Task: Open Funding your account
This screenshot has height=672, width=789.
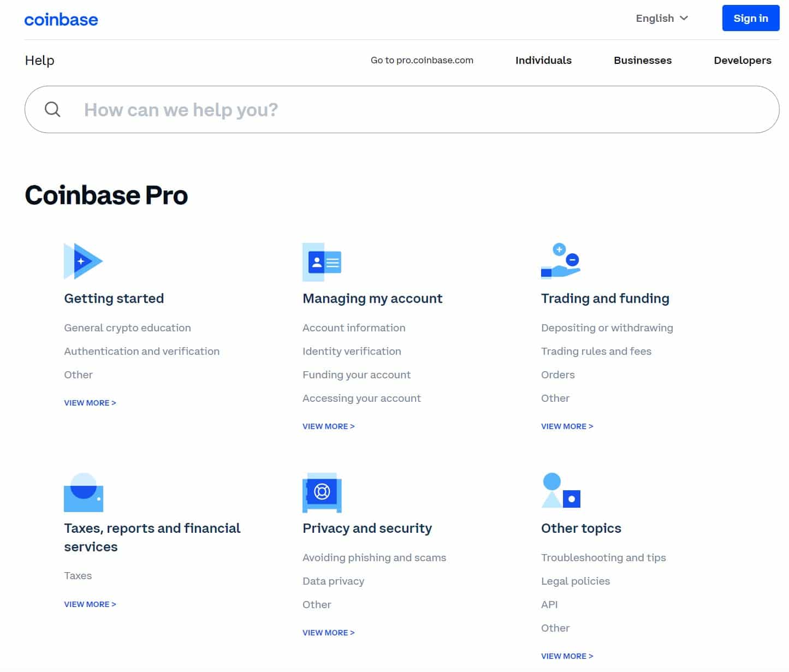Action: click(x=357, y=374)
